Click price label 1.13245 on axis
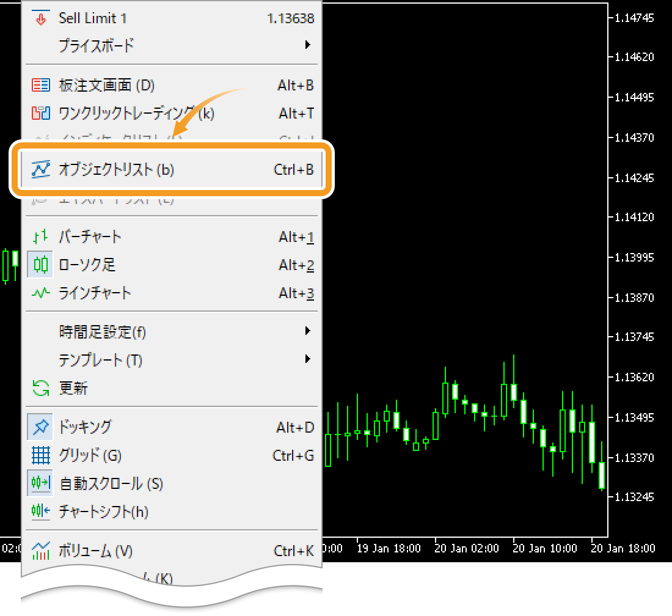 [x=634, y=497]
